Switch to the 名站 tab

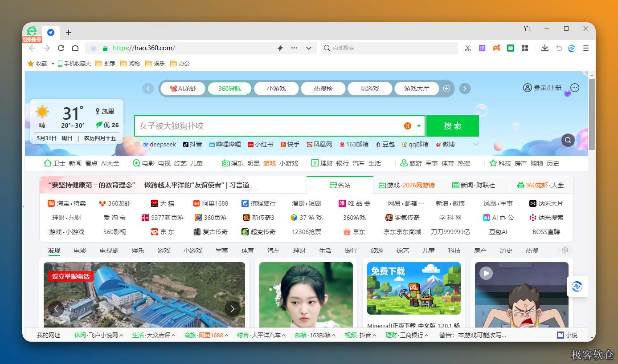[x=340, y=185]
